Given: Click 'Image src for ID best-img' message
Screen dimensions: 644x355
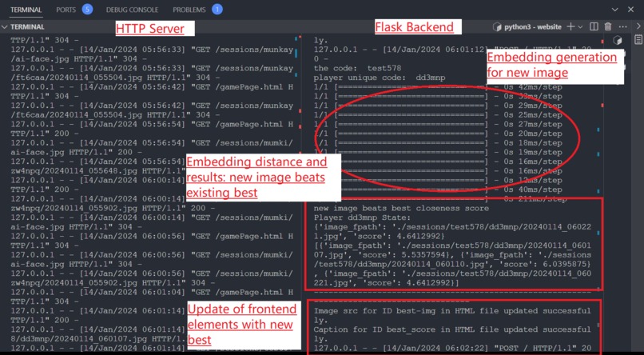Looking at the screenshot, I should [x=452, y=316].
